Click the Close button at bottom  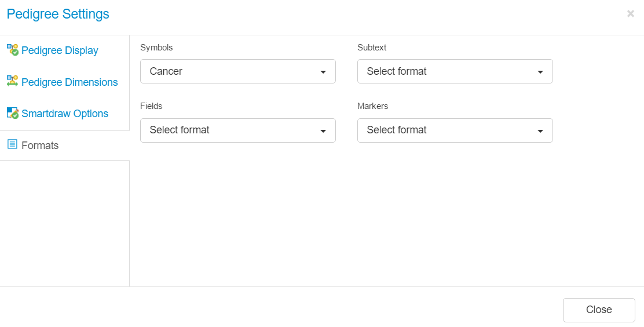(599, 310)
